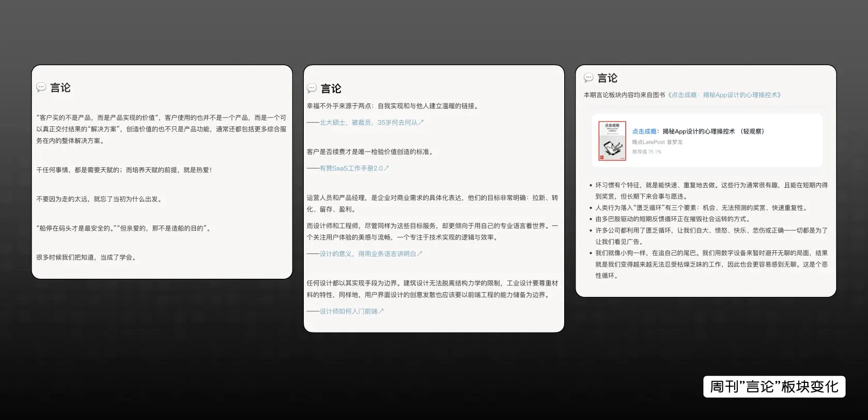The height and width of the screenshot is (420, 868).
Task: Select the 言论 heading in the middle card
Action: [x=331, y=88]
